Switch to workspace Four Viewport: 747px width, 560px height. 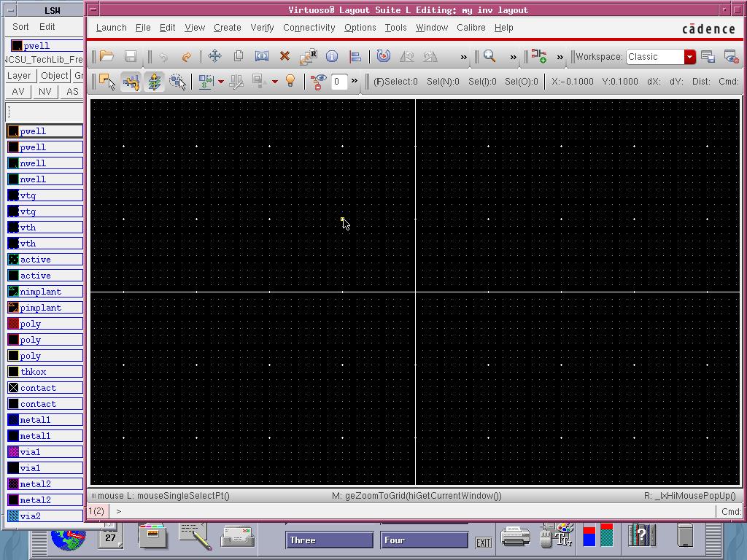424,540
